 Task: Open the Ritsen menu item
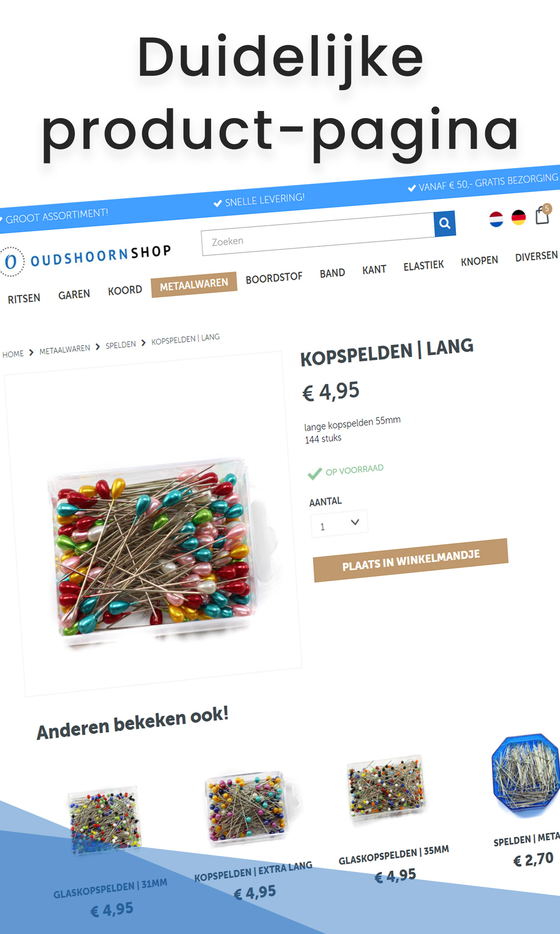click(x=24, y=298)
